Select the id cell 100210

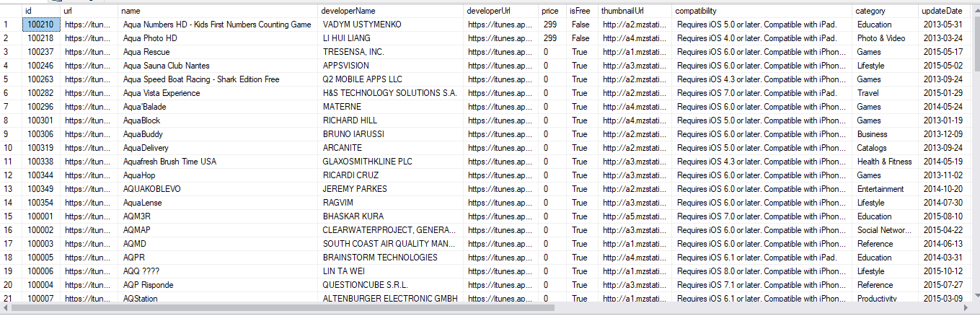pyautogui.click(x=42, y=25)
